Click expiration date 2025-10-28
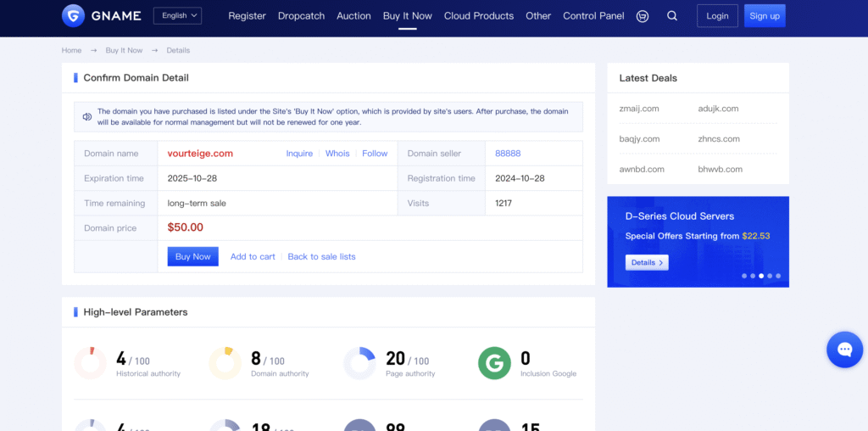The width and height of the screenshot is (868, 431). click(x=191, y=178)
